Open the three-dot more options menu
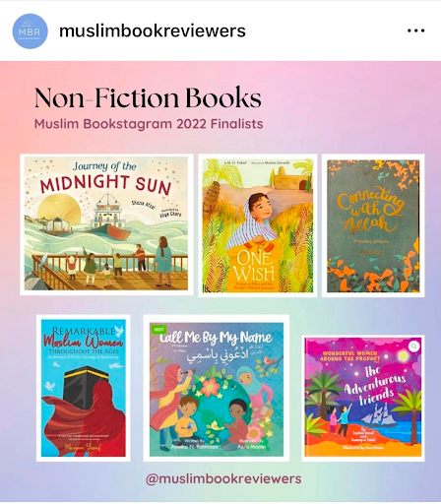Viewport: 441px width, 504px height. [x=415, y=31]
